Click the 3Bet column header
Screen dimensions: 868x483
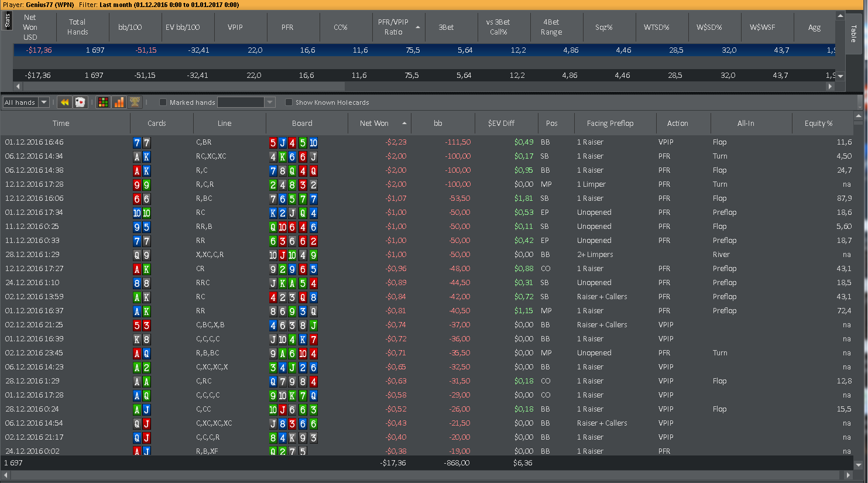coord(446,27)
